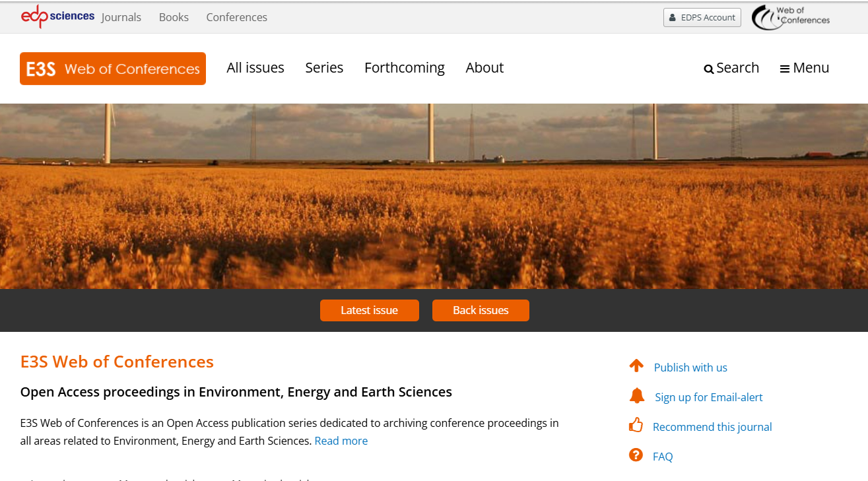Open the Books link in top bar

tap(174, 17)
